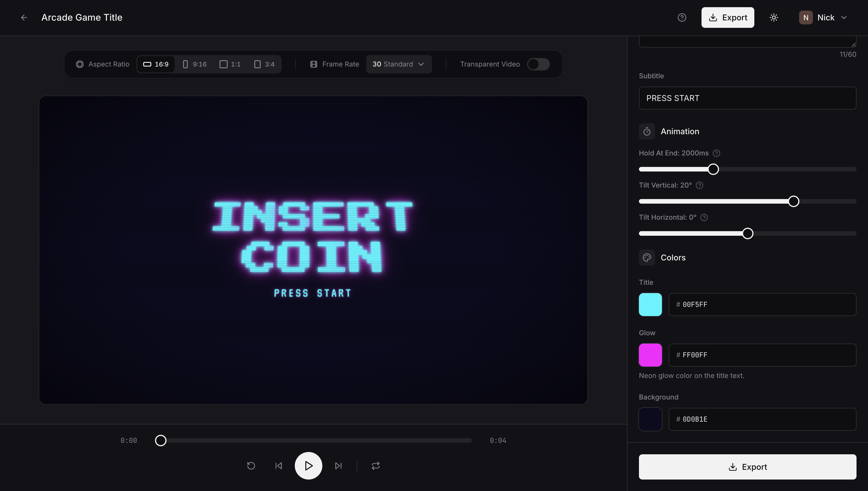Screen dimensions: 868x491
Task: Choose the 1:1 aspect ratio
Action: point(230,64)
